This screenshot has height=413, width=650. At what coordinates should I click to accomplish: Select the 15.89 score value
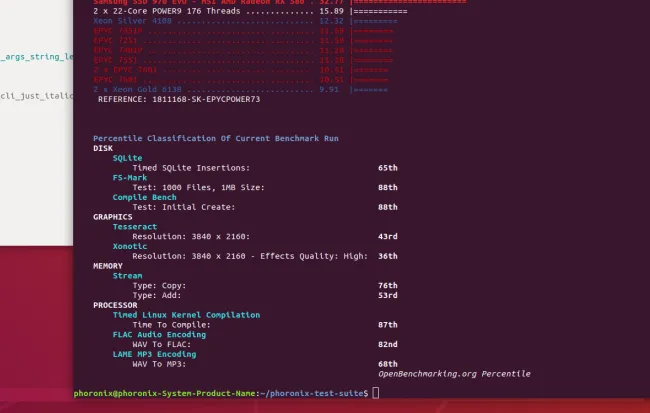pos(331,11)
